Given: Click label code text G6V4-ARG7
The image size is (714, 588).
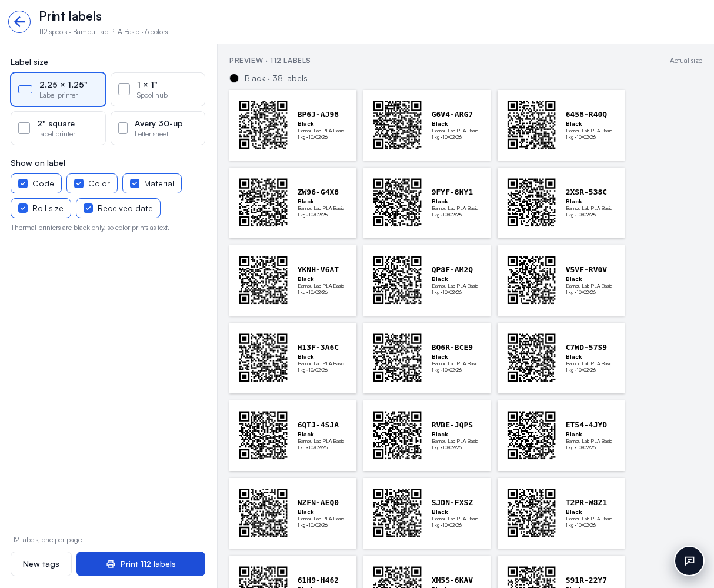Looking at the screenshot, I should (x=452, y=115).
